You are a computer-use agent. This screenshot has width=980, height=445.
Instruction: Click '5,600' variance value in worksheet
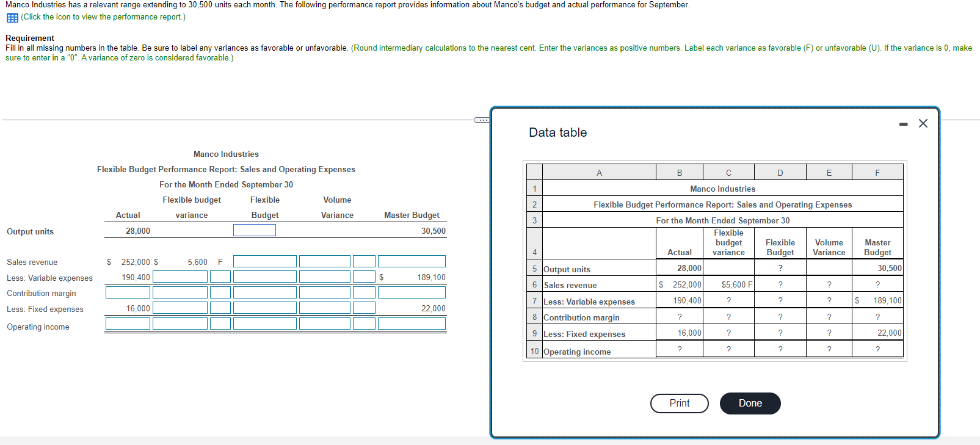point(197,262)
